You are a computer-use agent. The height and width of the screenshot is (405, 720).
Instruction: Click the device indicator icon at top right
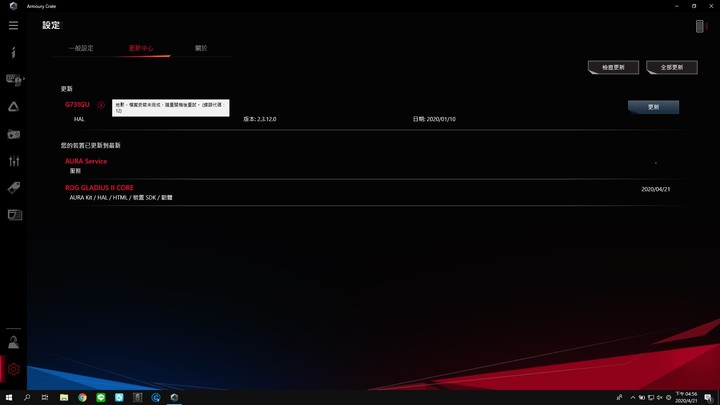click(699, 26)
